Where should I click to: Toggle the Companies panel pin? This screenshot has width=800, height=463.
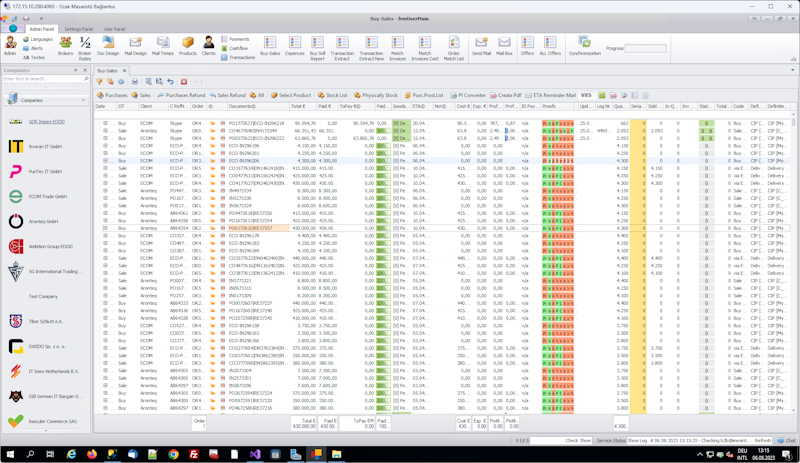pyautogui.click(x=76, y=70)
